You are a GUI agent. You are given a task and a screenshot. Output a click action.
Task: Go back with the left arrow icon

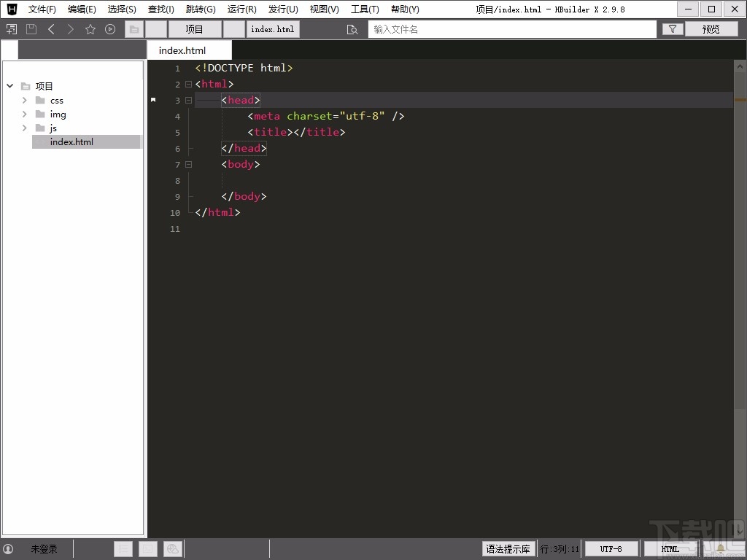51,29
